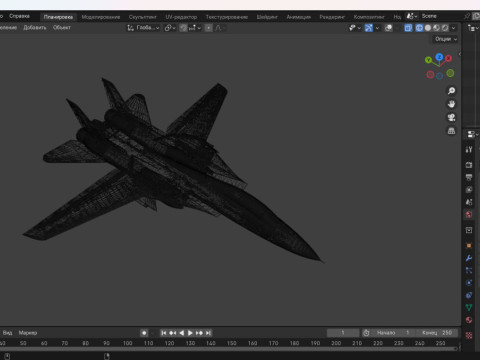
Task: Toggle viewport gizmos display
Action: [x=369, y=28]
